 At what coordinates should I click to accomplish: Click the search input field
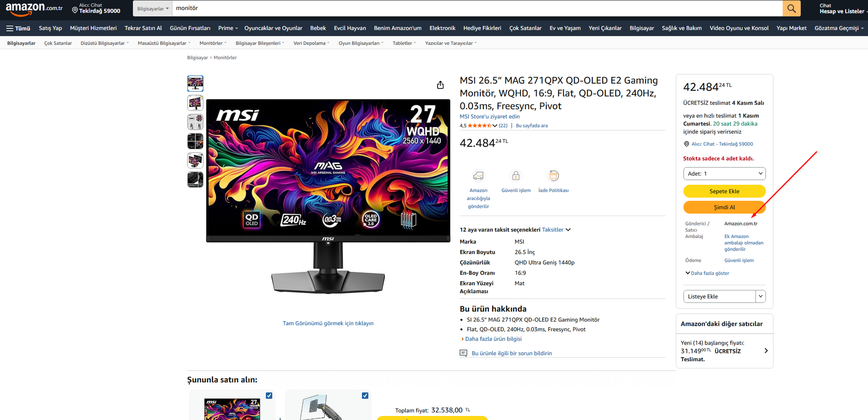click(x=478, y=8)
